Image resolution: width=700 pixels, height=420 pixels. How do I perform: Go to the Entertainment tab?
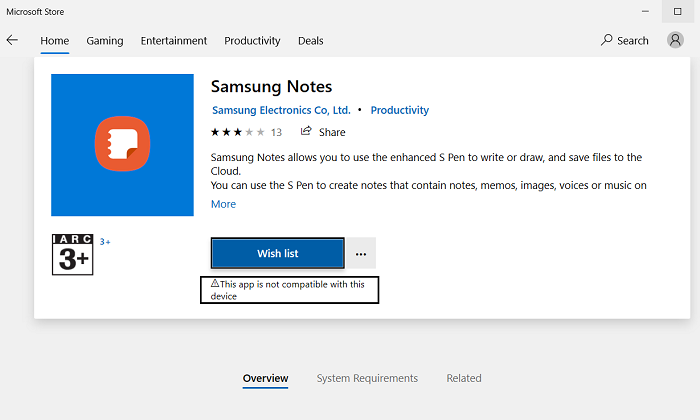174,41
